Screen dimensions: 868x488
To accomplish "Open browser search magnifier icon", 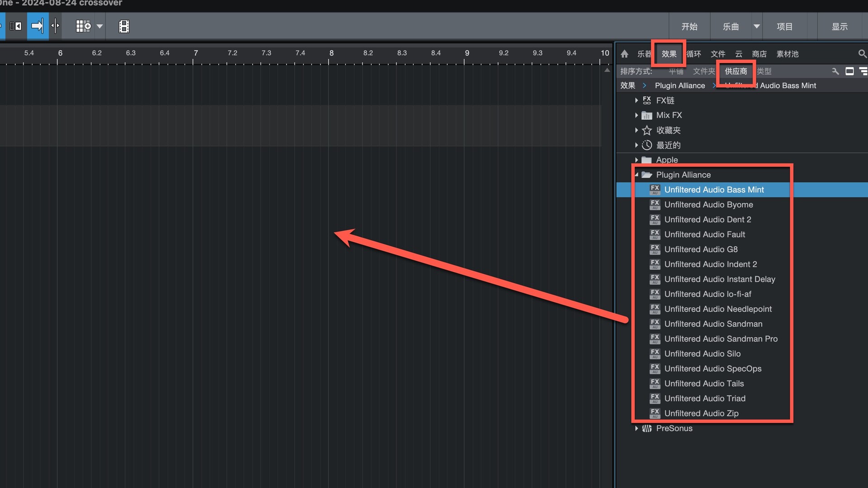I will coord(862,54).
